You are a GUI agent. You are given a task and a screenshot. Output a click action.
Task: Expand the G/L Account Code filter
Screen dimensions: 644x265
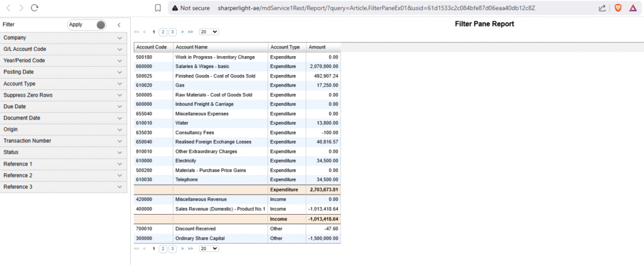pos(64,49)
